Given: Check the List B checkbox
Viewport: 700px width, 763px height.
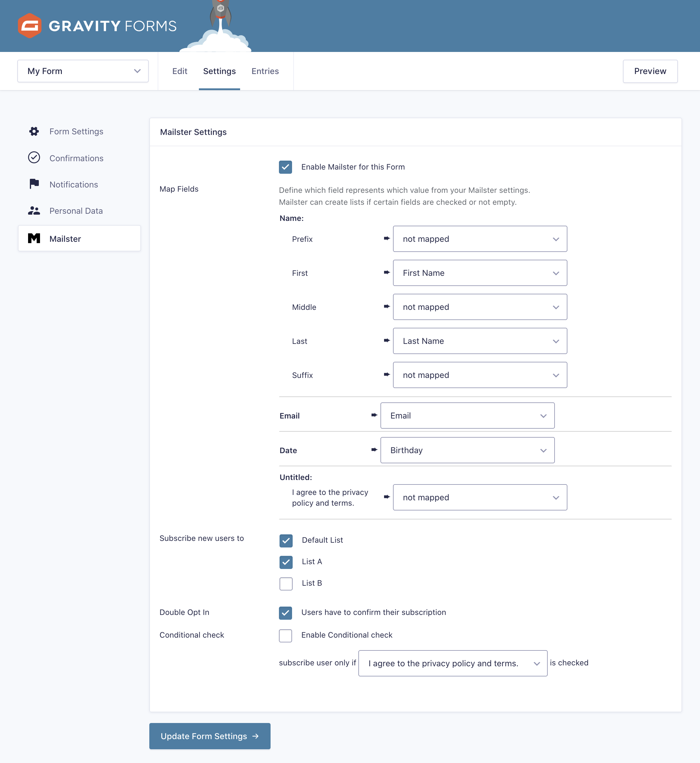Looking at the screenshot, I should [x=286, y=584].
